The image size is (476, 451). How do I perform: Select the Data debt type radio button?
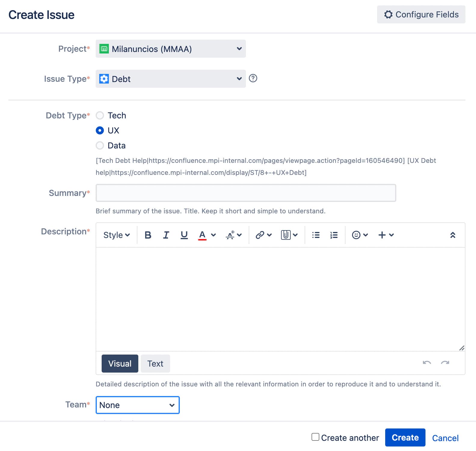(x=100, y=145)
